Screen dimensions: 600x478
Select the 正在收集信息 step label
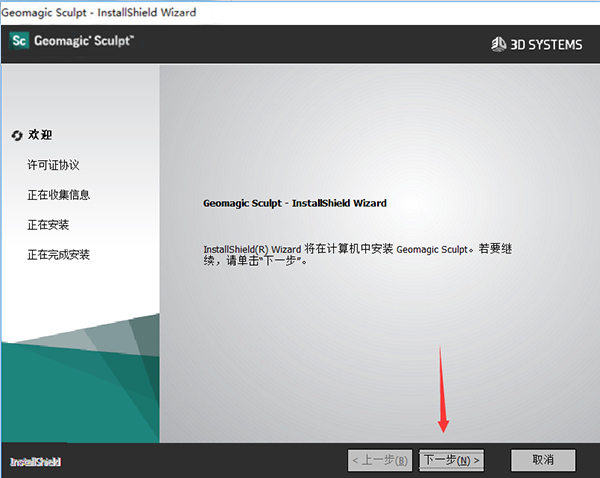59,195
